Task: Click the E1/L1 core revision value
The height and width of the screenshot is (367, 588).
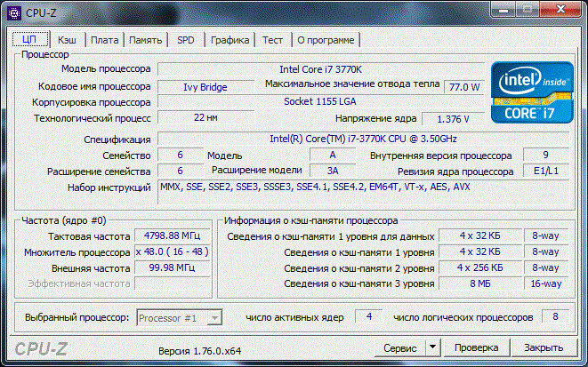Action: 545,171
